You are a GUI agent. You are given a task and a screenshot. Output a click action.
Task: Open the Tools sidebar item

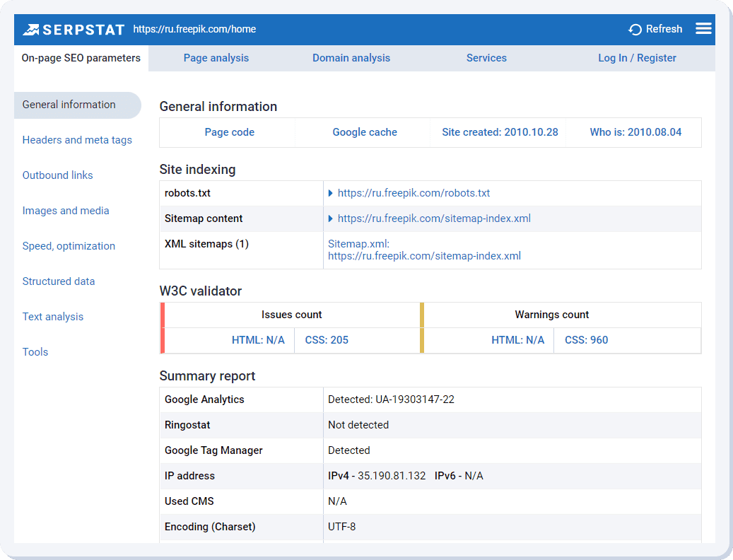[x=35, y=352]
